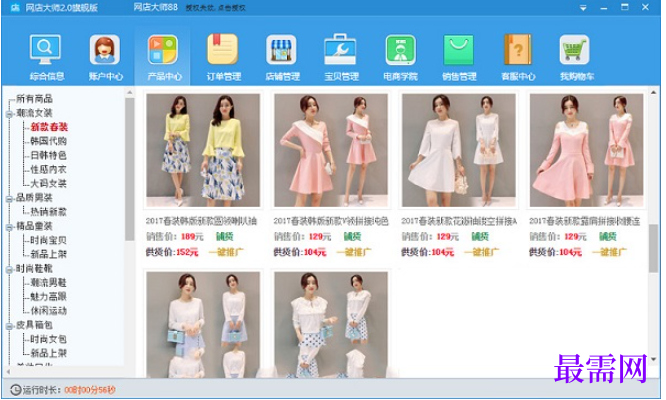Screen dimensions: 666x400
Task: Open the pink V-neck dress thumbnail
Action: pos(331,150)
